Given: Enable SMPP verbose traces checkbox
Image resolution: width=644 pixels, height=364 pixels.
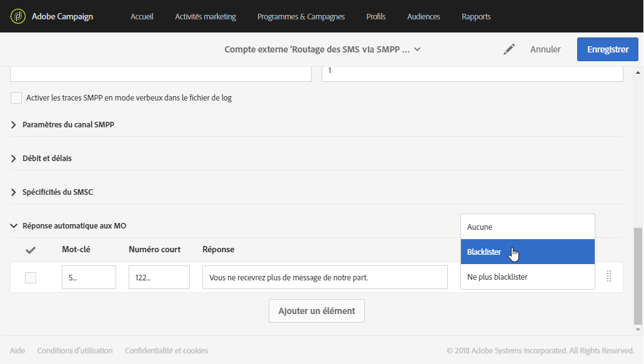Looking at the screenshot, I should pos(16,98).
